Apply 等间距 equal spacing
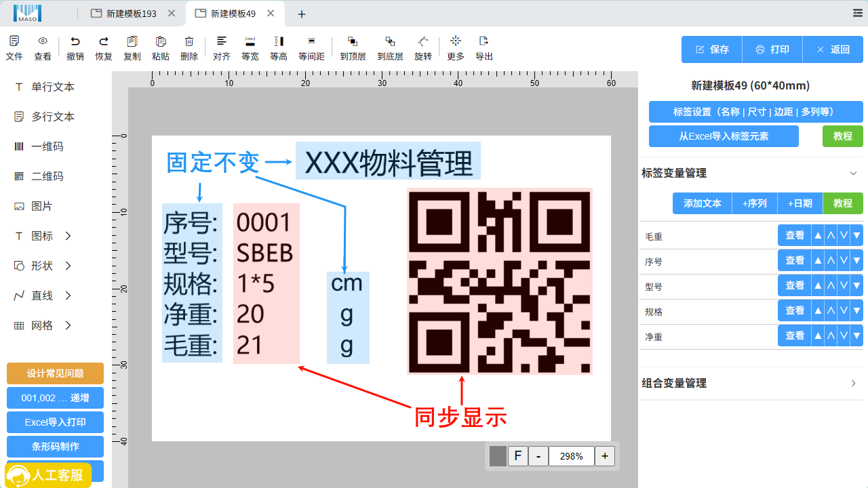The width and height of the screenshot is (868, 488). [311, 41]
